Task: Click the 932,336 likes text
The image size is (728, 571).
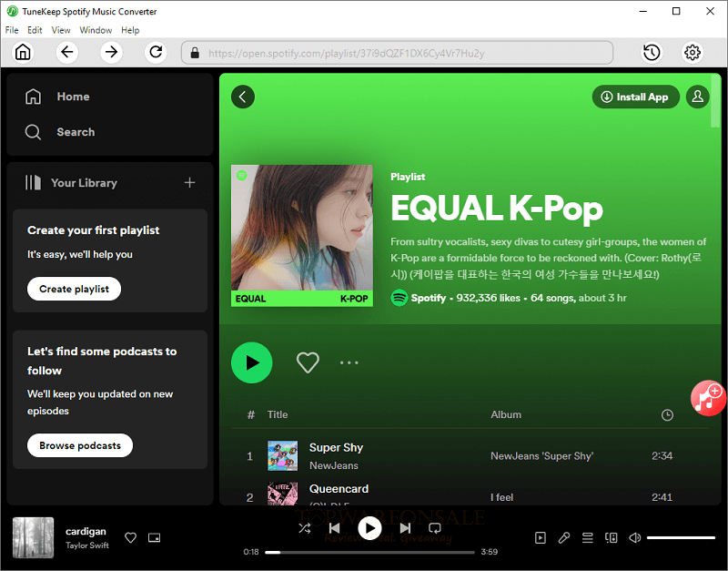Action: [488, 298]
